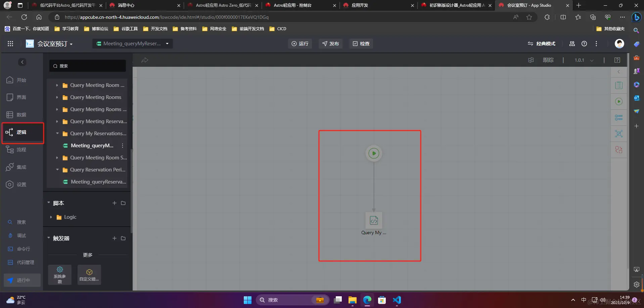
Task: Open the header more options menu
Action: (x=596, y=44)
